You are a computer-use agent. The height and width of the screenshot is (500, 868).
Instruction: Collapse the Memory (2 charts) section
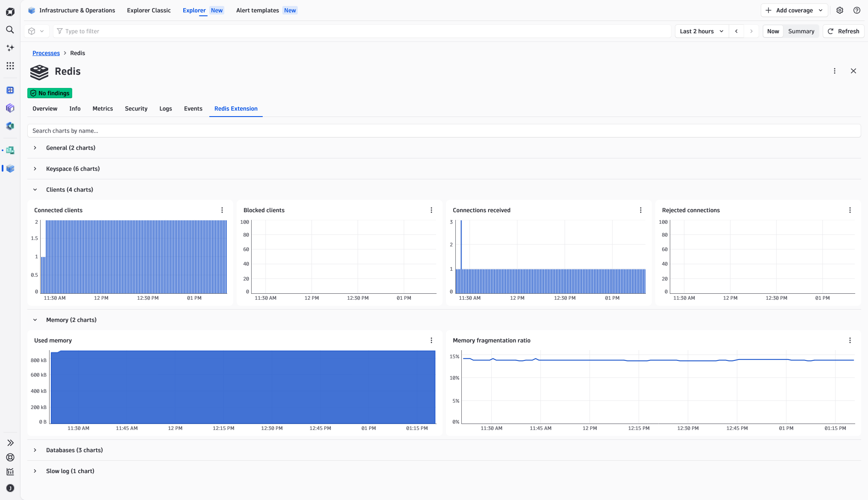pyautogui.click(x=35, y=320)
